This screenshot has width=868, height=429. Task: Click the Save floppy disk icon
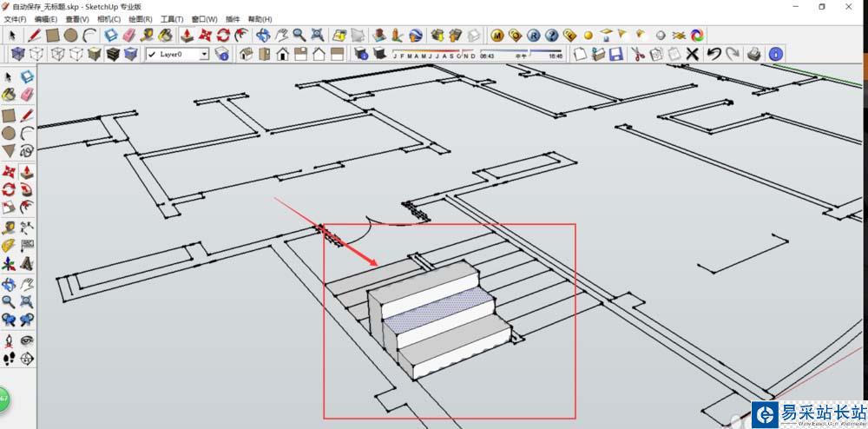[x=616, y=54]
